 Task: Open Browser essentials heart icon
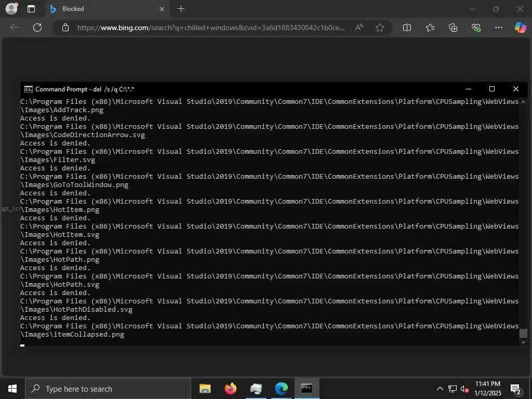click(476, 28)
